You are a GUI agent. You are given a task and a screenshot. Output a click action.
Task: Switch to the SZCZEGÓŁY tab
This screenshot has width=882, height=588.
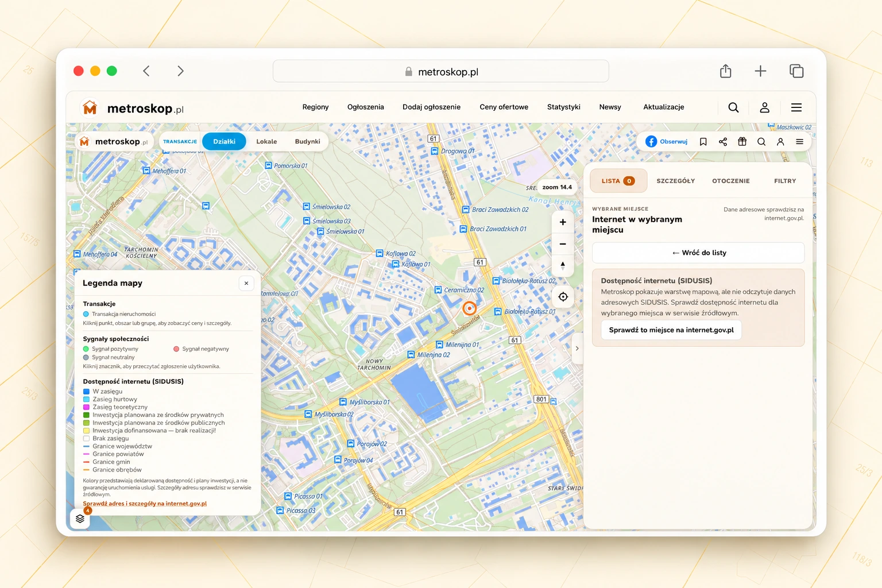tap(676, 181)
